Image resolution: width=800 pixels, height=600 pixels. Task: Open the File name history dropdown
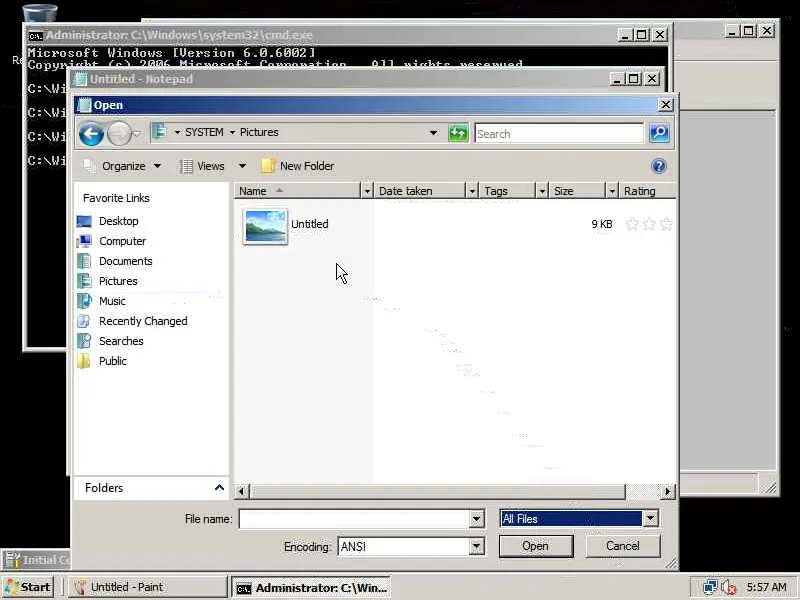click(476, 519)
